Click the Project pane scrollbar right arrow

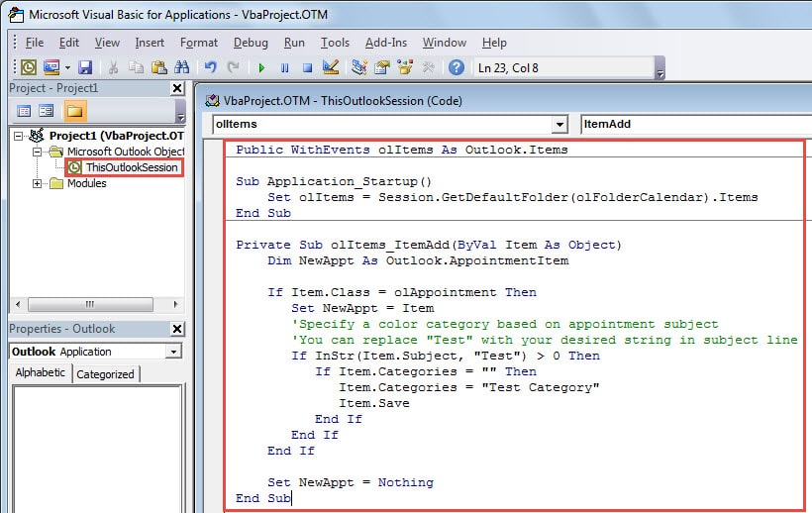175,304
